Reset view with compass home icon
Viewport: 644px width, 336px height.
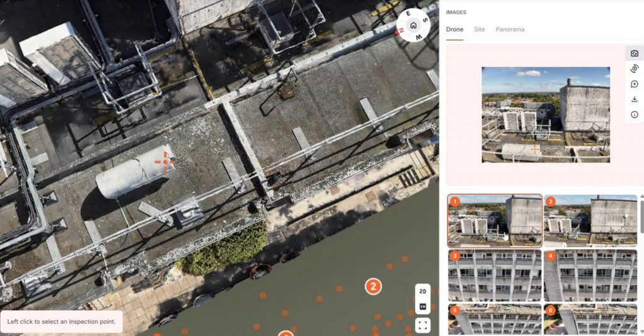pyautogui.click(x=413, y=26)
